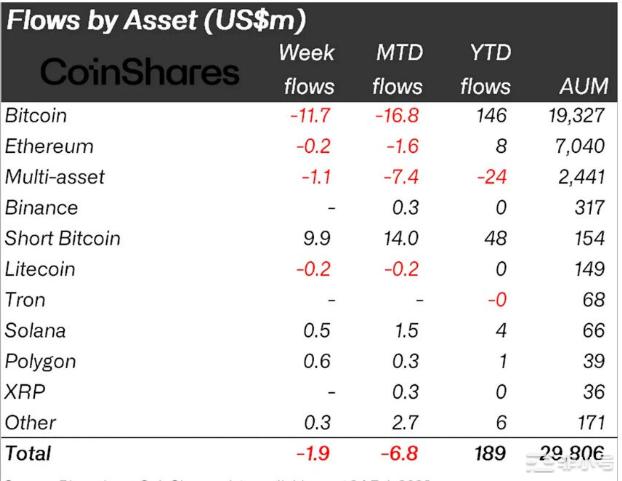622x481 pixels.
Task: Click Bitcoin's week flows value -11.7
Action: [x=312, y=116]
